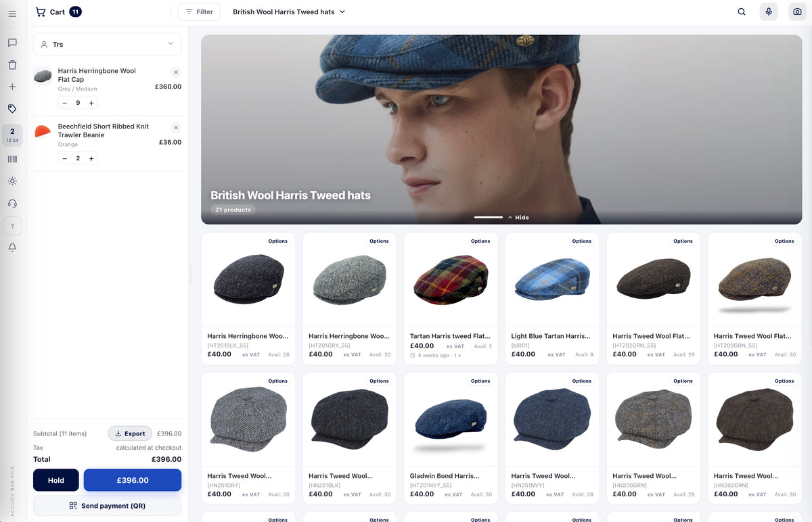The height and width of the screenshot is (522, 812).
Task: Select the HN201BLK newsboy cap thumbnail
Action: (350, 419)
